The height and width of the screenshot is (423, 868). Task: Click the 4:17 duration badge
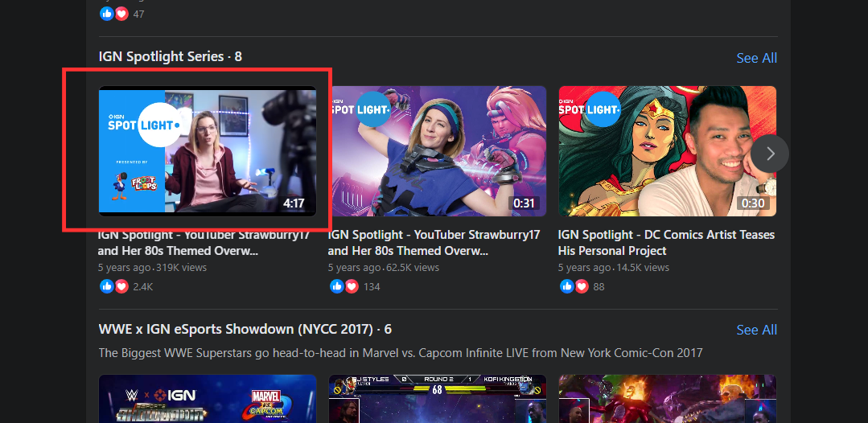coord(294,203)
